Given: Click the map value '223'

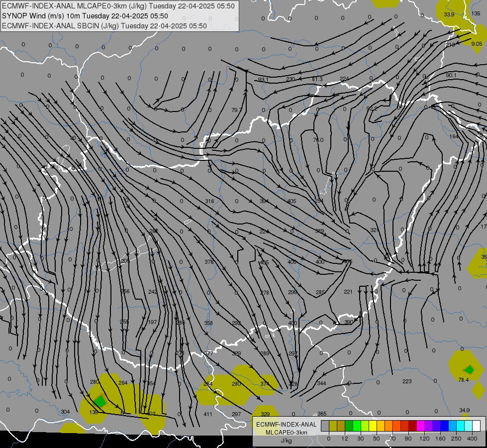Looking at the screenshot, I should coord(407,381).
